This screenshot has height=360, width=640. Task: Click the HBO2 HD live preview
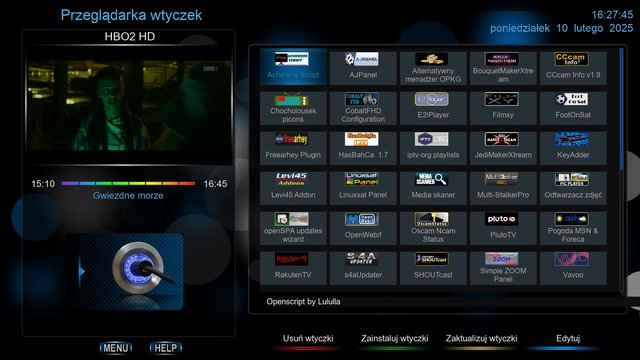(130, 106)
